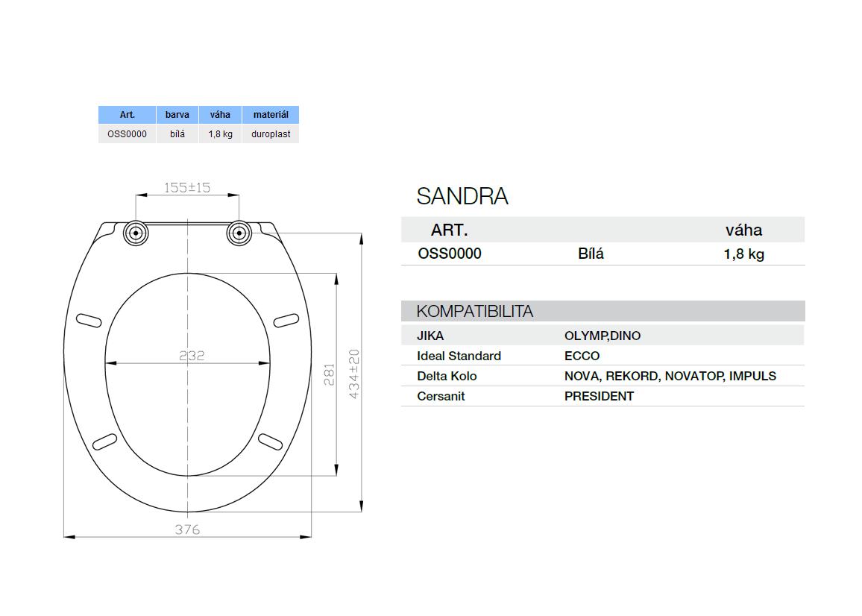
Task: Select the 'duroplast' material cell
Action: coord(271,133)
